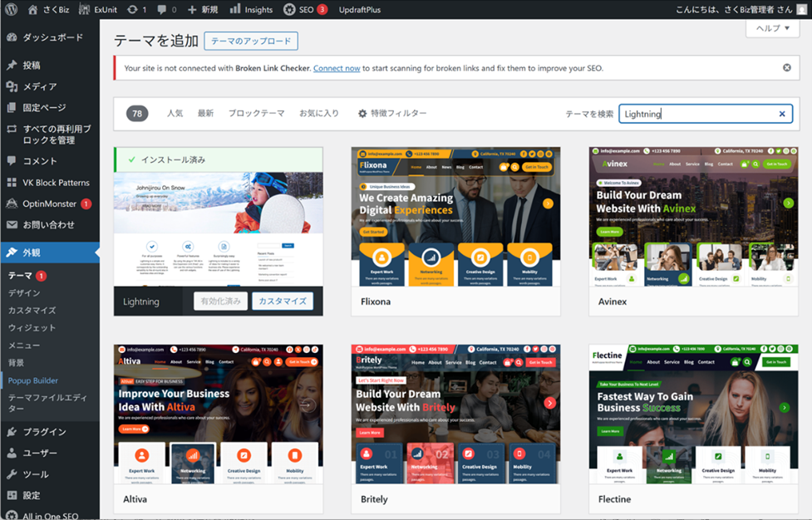Open comments from the admin bar

pos(167,9)
